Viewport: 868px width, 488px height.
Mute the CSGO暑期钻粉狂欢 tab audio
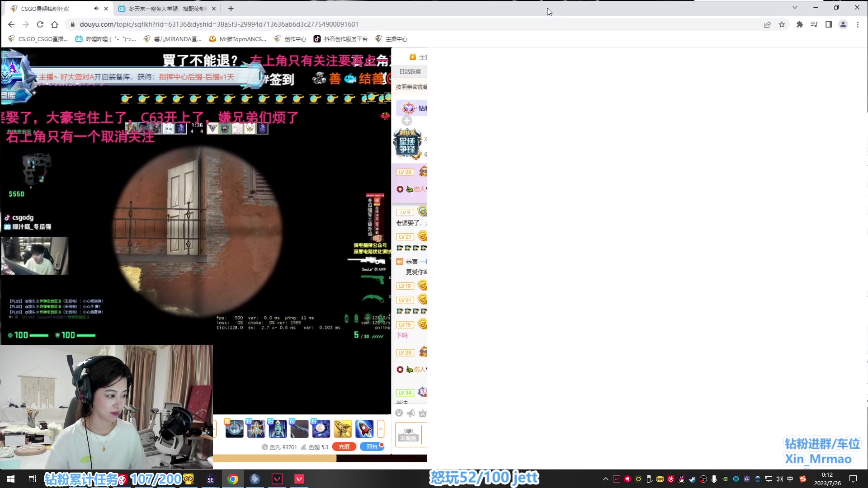[96, 9]
